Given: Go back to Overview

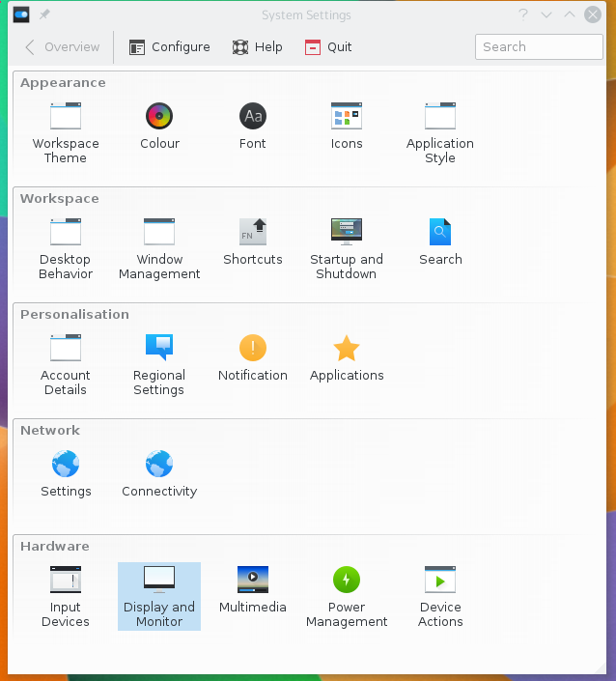Looking at the screenshot, I should coord(62,47).
